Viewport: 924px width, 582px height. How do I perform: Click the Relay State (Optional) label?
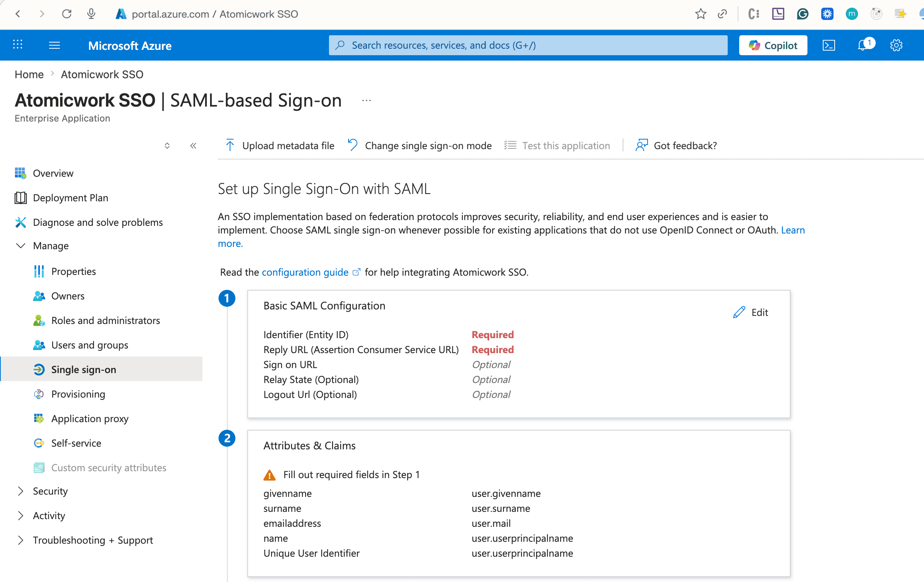point(311,380)
